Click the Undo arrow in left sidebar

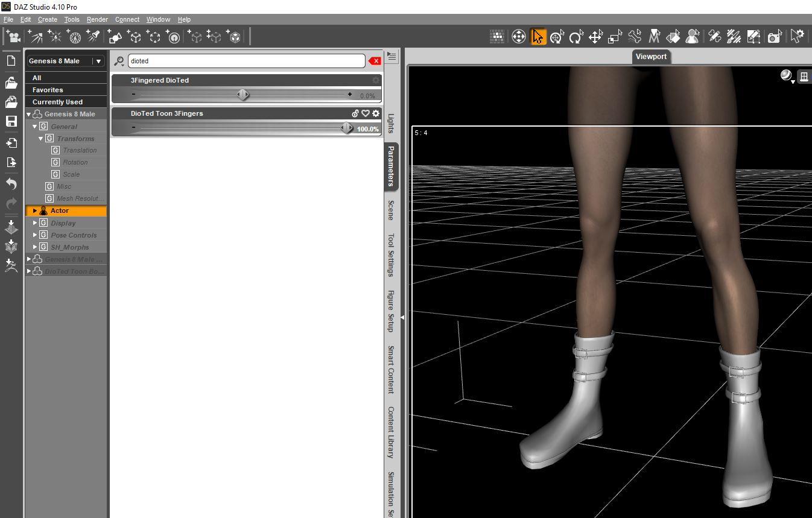(x=11, y=183)
